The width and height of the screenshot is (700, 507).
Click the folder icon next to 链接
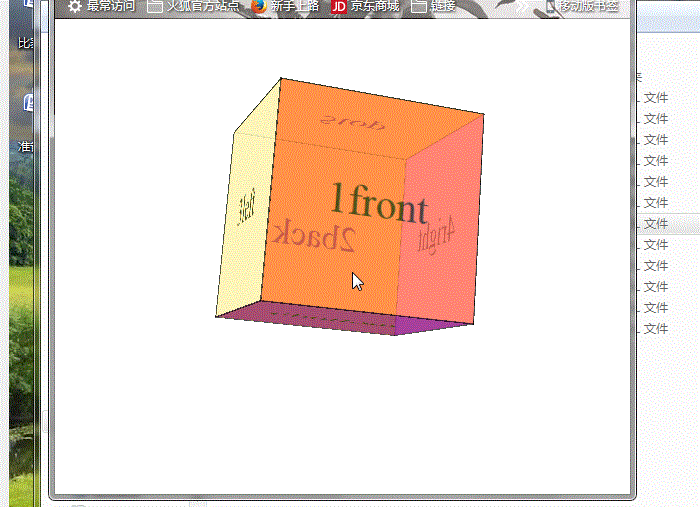[419, 6]
